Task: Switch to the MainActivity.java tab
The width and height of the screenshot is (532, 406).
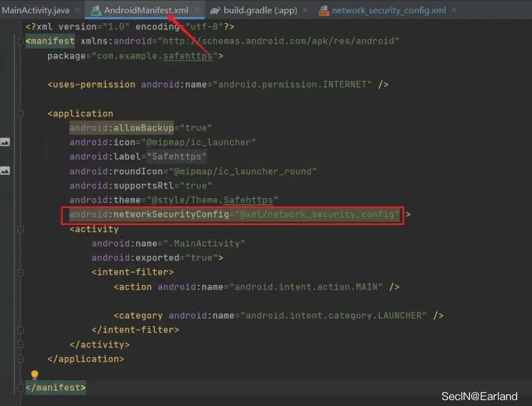Action: (35, 10)
